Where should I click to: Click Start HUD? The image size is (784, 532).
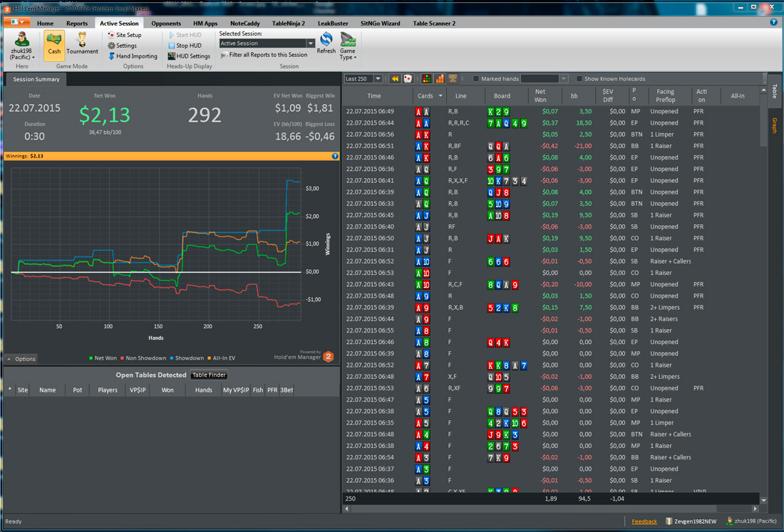185,35
